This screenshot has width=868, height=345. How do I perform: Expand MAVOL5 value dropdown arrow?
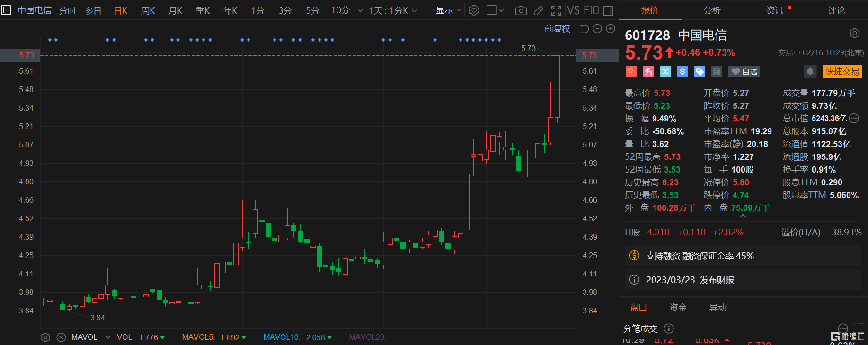click(244, 338)
